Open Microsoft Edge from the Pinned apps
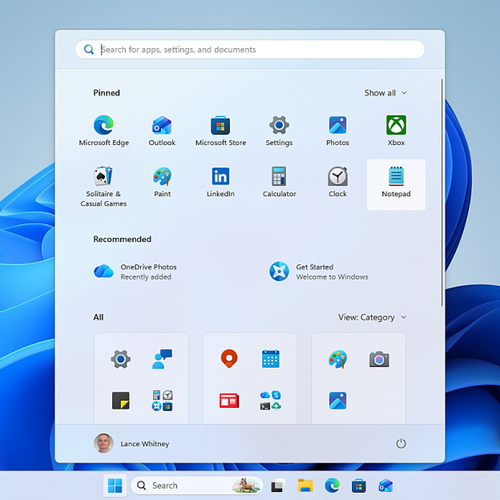Viewport: 500px width, 500px height. 104,131
